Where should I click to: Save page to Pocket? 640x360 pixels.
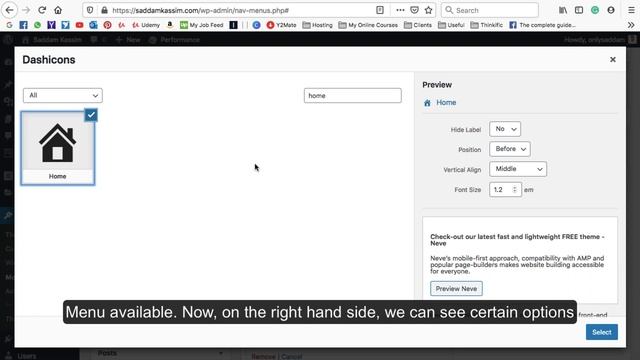414,10
